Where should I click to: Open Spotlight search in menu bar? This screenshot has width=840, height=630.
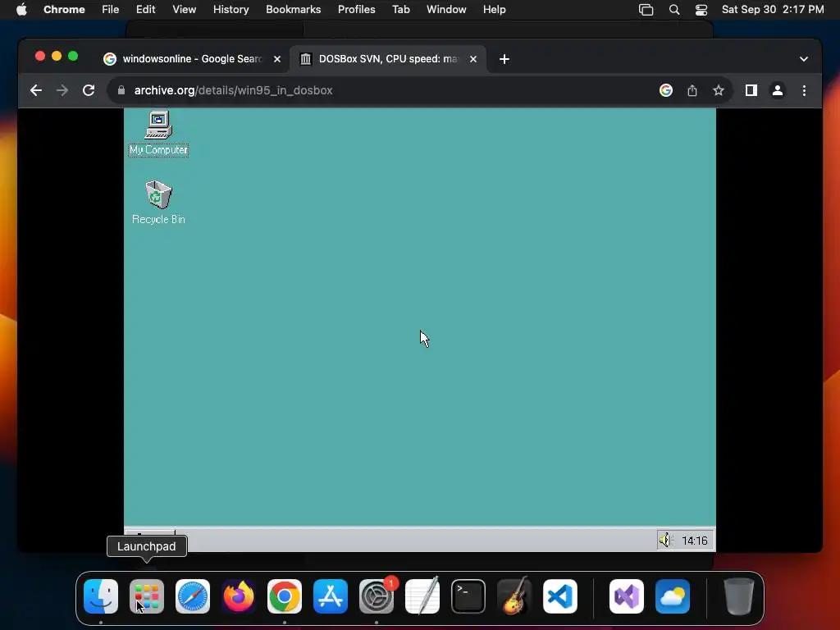(x=674, y=10)
